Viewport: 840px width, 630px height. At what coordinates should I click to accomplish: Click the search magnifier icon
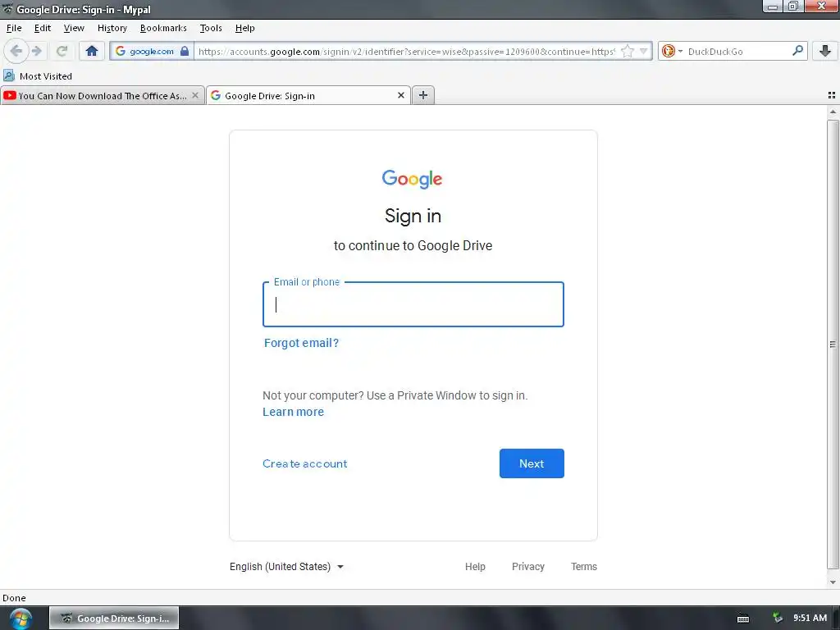pyautogui.click(x=797, y=50)
